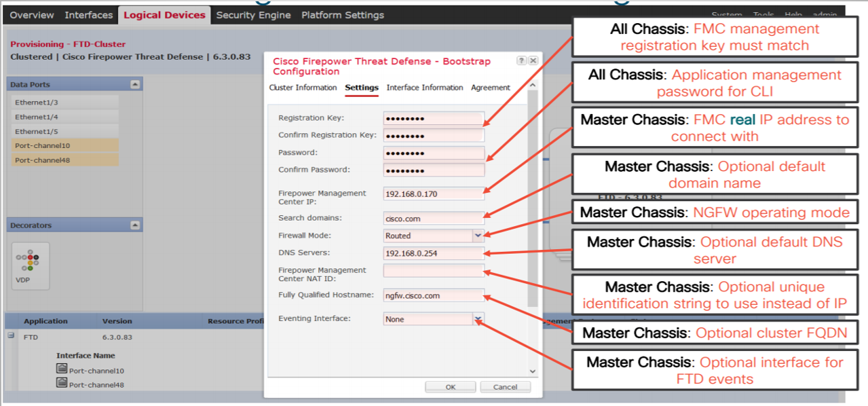Open the Firewall Mode dropdown

point(478,236)
